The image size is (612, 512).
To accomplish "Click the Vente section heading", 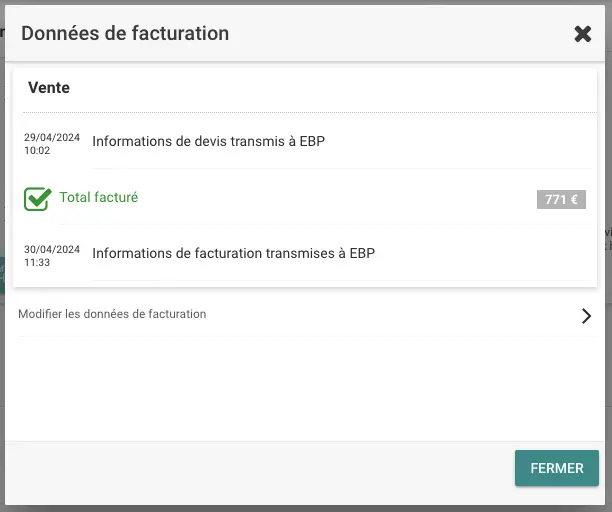I will (49, 88).
